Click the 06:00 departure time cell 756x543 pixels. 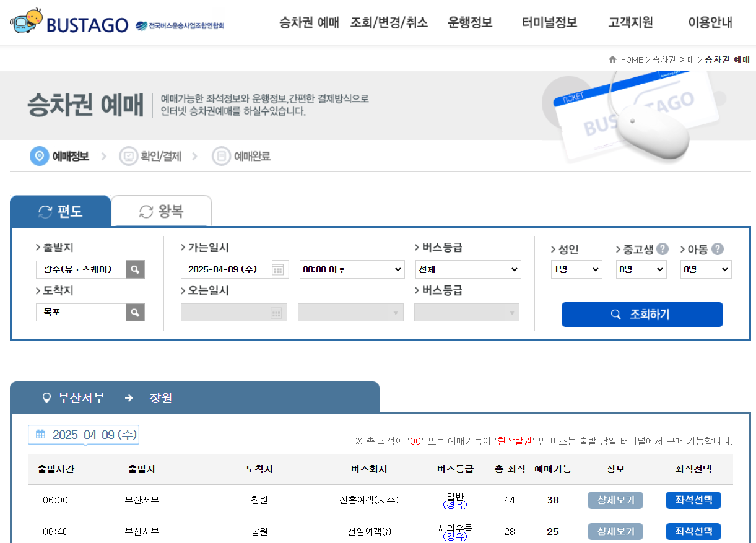(x=56, y=500)
